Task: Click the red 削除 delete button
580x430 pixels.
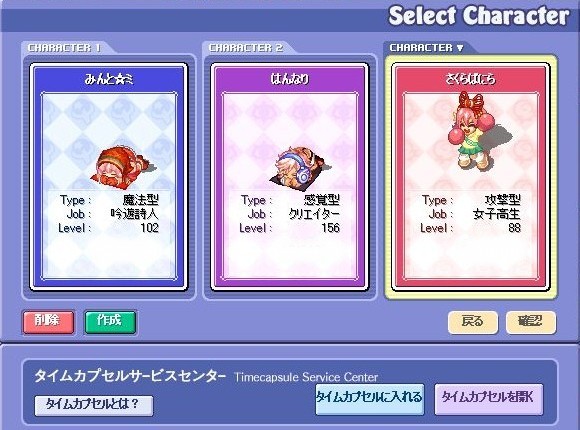Action: 48,322
